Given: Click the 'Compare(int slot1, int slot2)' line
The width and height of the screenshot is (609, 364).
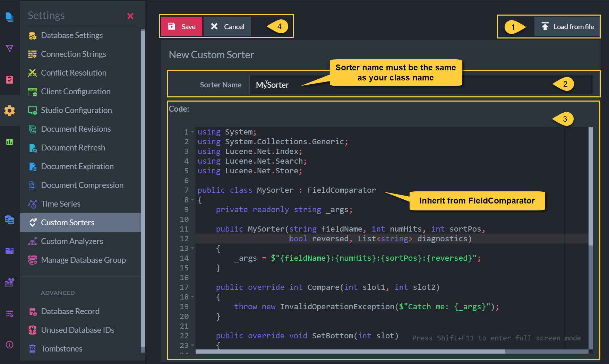Looking at the screenshot, I should point(328,287).
